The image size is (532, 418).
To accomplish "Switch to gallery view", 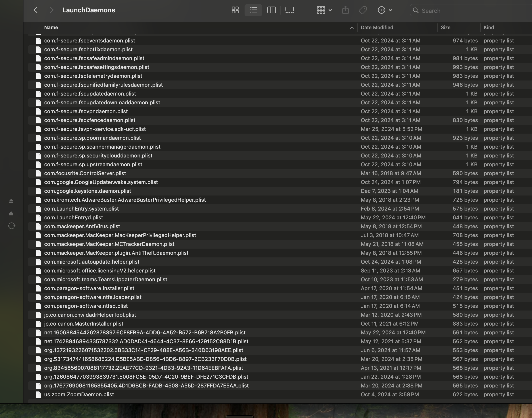I will pos(289,10).
